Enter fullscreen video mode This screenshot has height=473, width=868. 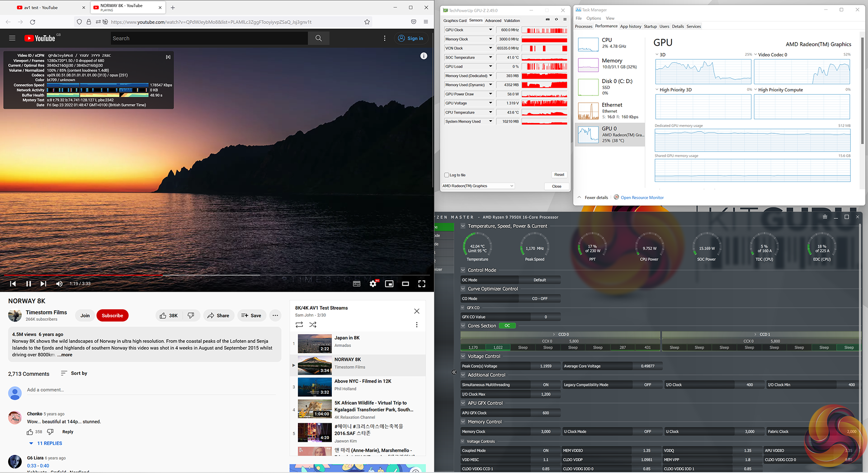click(x=421, y=284)
